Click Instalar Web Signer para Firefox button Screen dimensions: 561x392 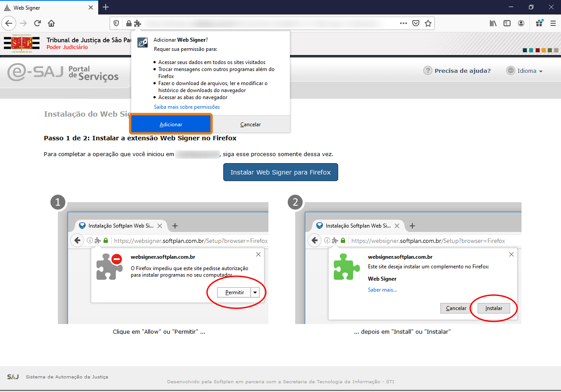point(281,172)
